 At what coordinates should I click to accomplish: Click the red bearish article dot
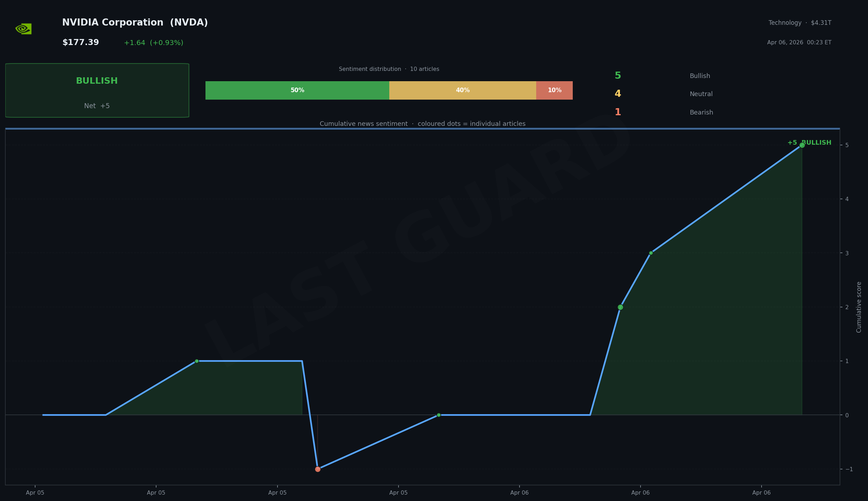click(x=318, y=469)
